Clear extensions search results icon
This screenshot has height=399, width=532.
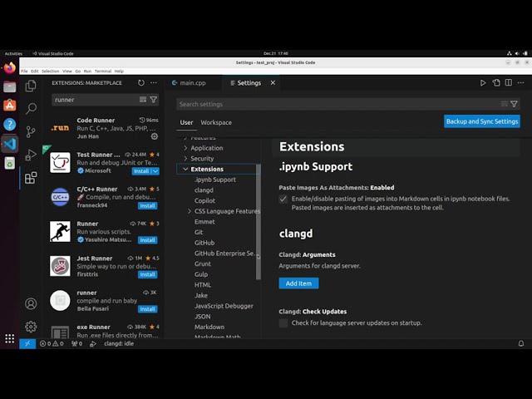point(143,100)
